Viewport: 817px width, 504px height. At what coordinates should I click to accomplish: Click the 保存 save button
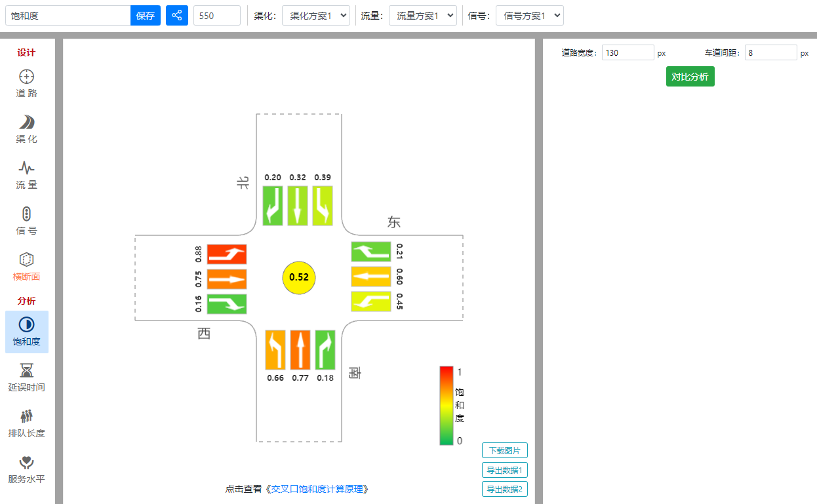146,16
